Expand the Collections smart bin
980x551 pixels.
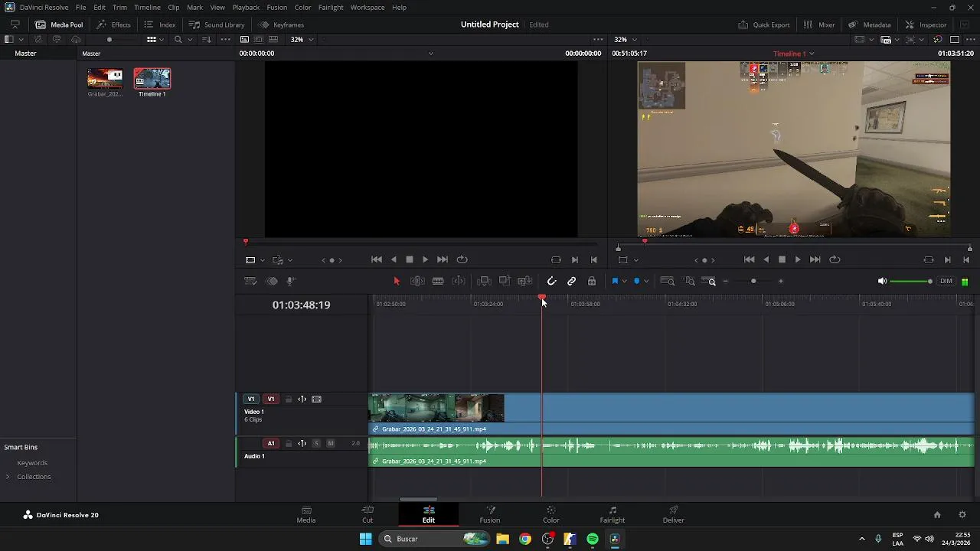point(8,477)
